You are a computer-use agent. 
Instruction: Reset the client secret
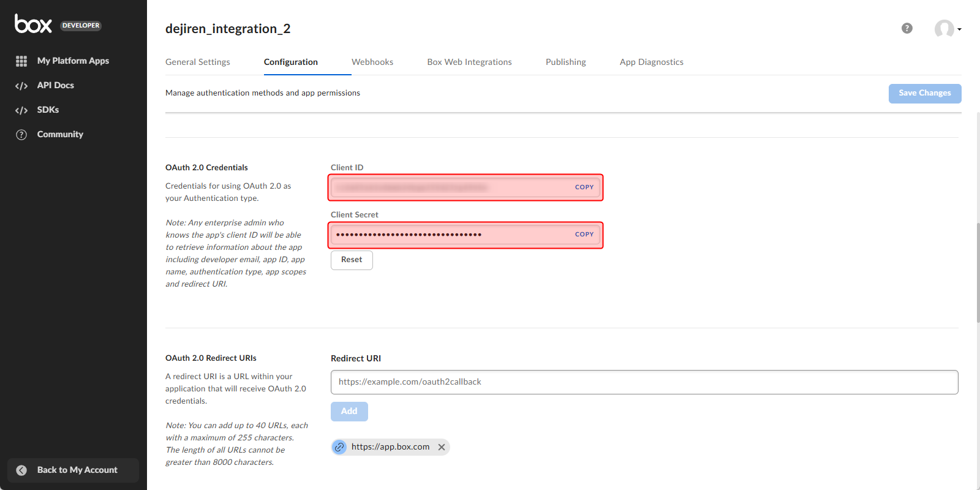coord(352,260)
